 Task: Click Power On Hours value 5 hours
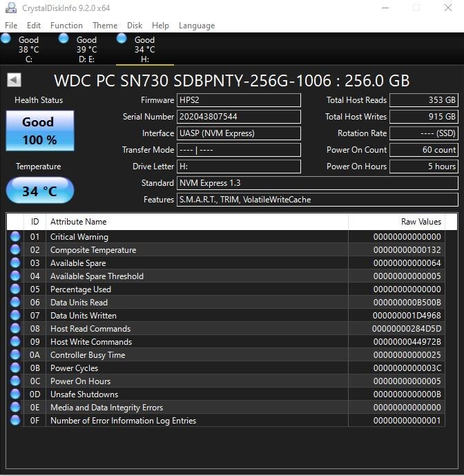click(424, 166)
